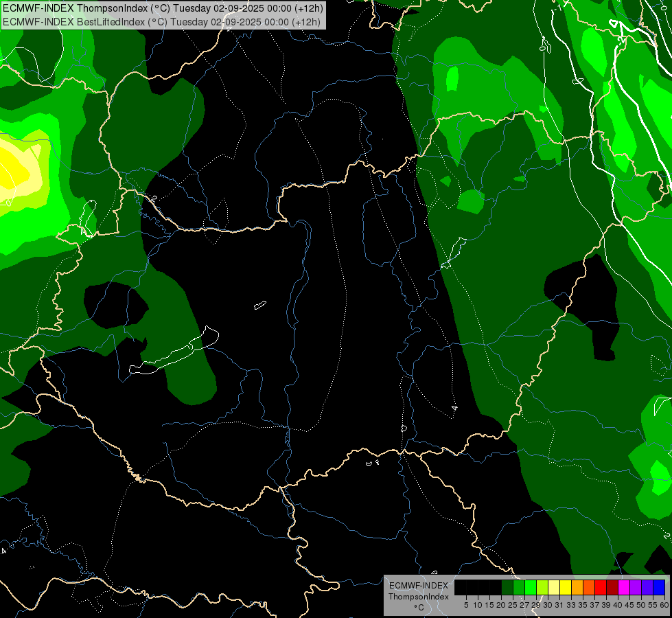This screenshot has height=618, width=672.
Task: Click the violet 50–55 legend swatch
Action: [x=647, y=587]
